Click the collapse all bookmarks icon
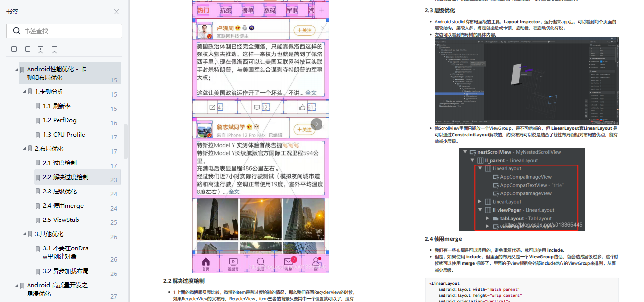 point(27,50)
